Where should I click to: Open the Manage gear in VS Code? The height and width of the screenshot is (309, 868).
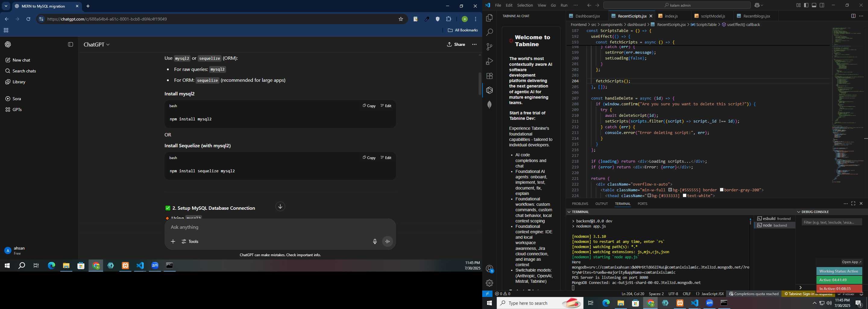(x=489, y=283)
